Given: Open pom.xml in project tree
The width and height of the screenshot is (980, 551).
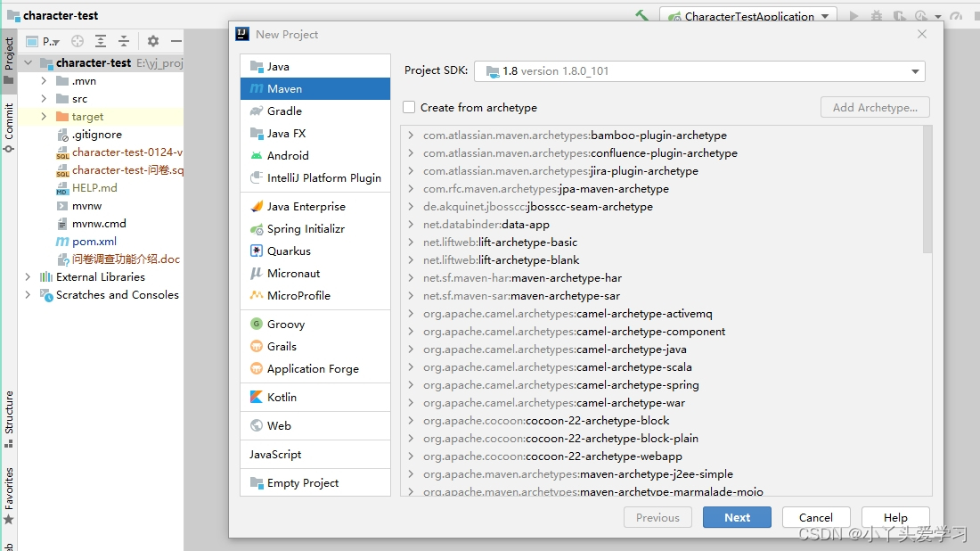Looking at the screenshot, I should [x=94, y=242].
